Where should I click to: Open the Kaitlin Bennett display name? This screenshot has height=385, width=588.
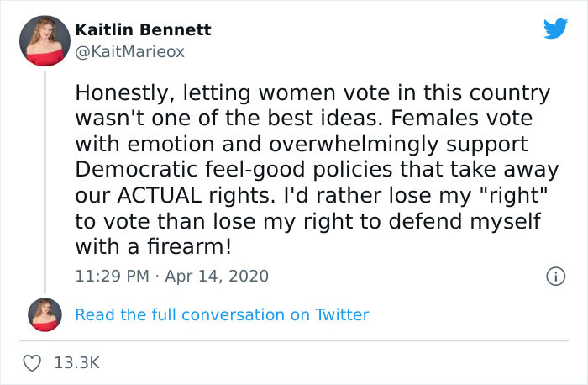[x=143, y=30]
